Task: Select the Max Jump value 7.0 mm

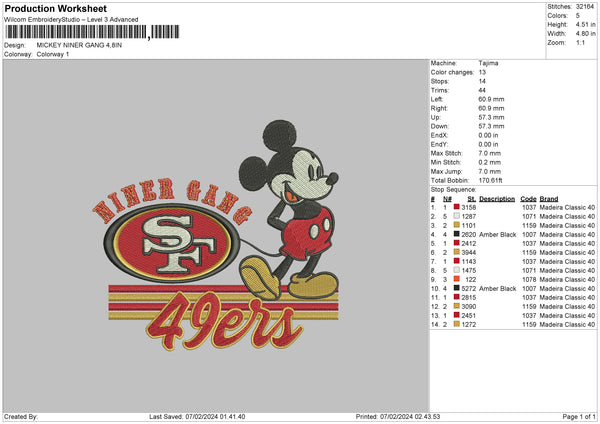Action: [x=489, y=171]
